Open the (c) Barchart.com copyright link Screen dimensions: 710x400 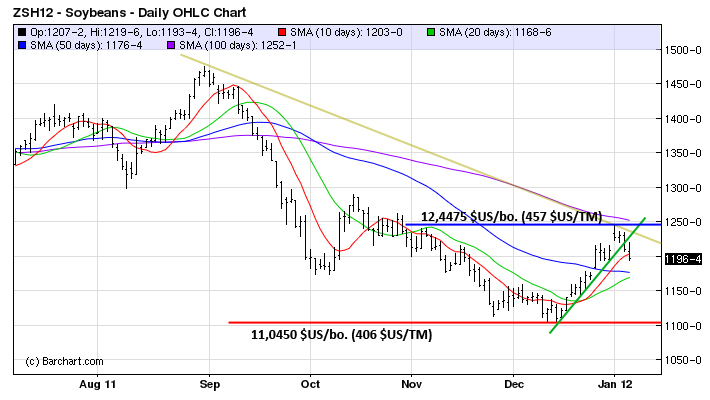coord(63,359)
